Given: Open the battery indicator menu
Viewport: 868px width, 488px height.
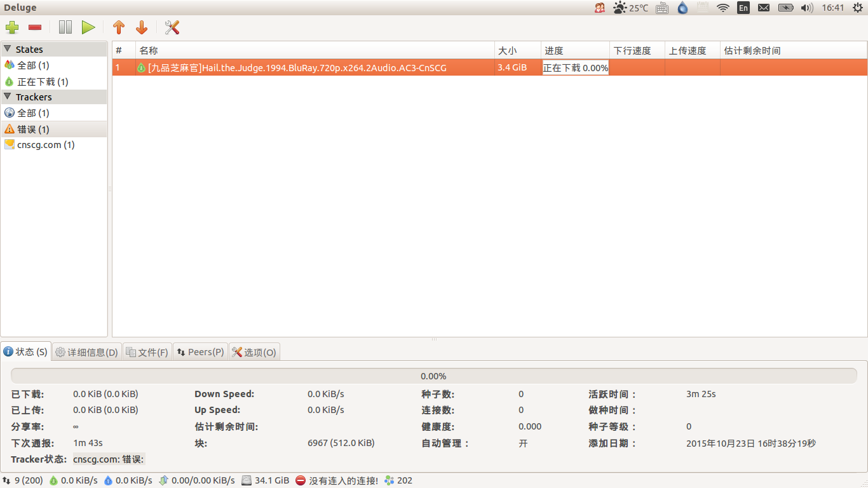Looking at the screenshot, I should [x=786, y=8].
